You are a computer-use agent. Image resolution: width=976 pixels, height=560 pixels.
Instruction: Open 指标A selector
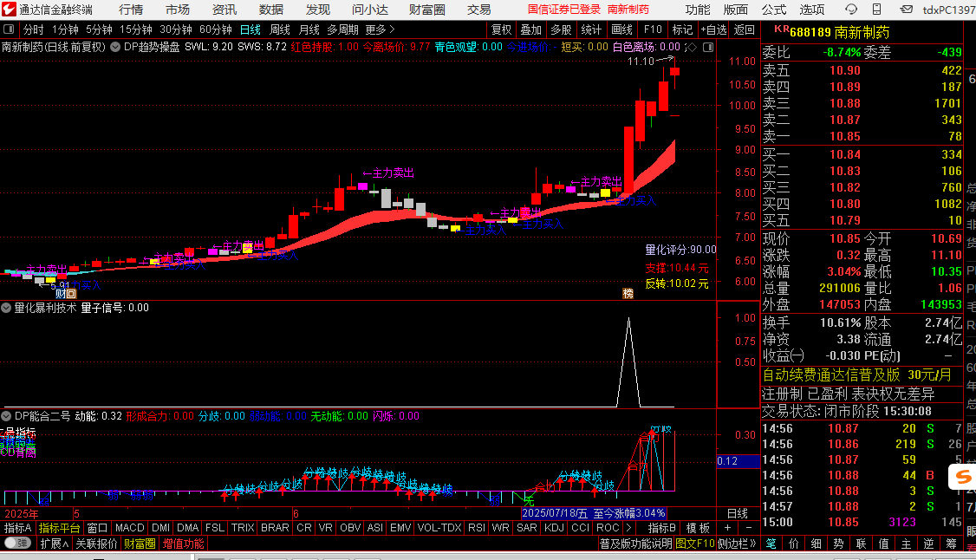[17, 528]
